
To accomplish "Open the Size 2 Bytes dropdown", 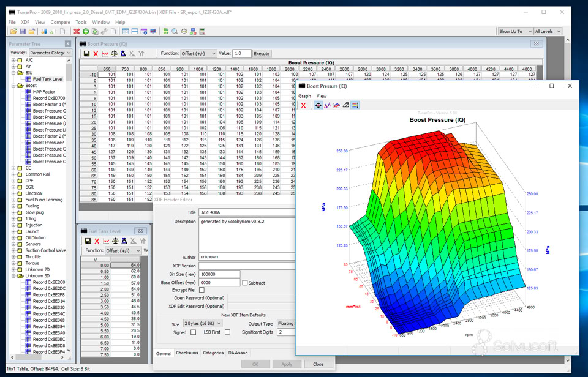I will coord(203,323).
